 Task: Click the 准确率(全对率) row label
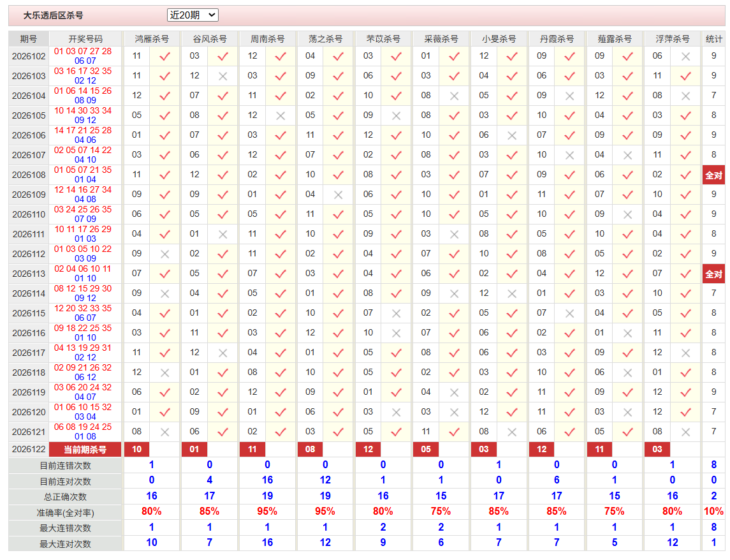click(x=65, y=513)
